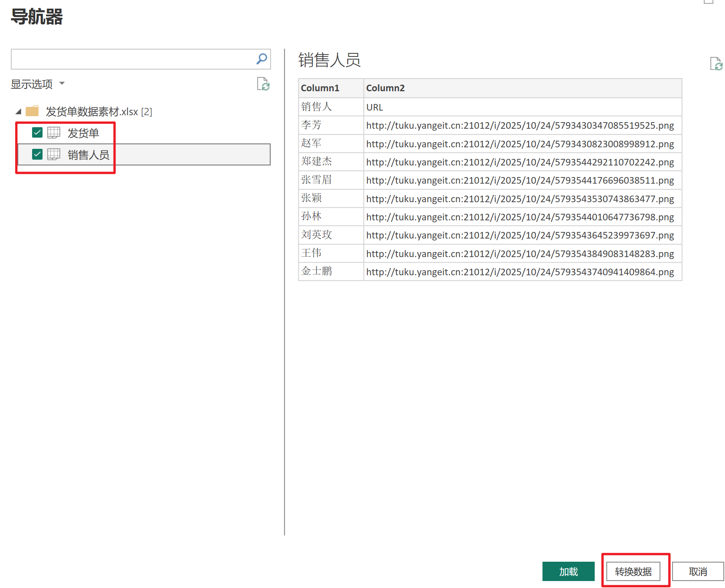725x588 pixels.
Task: Click the URL cell for 李芳
Action: [x=520, y=126]
